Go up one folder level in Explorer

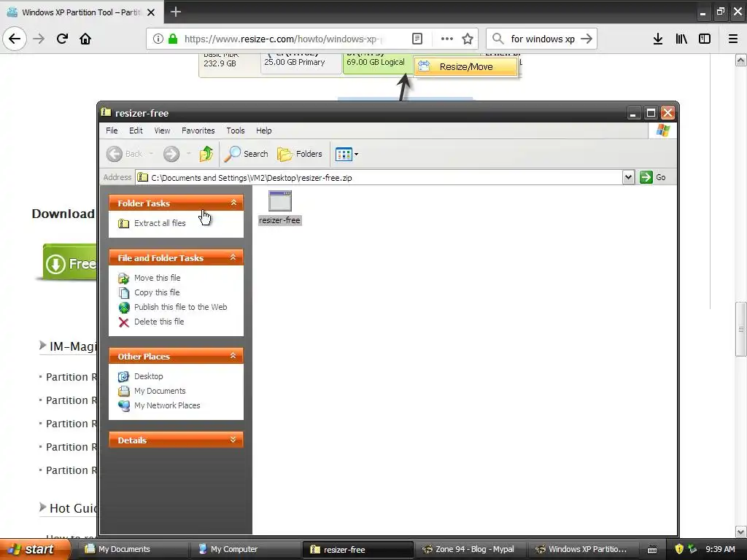point(206,154)
